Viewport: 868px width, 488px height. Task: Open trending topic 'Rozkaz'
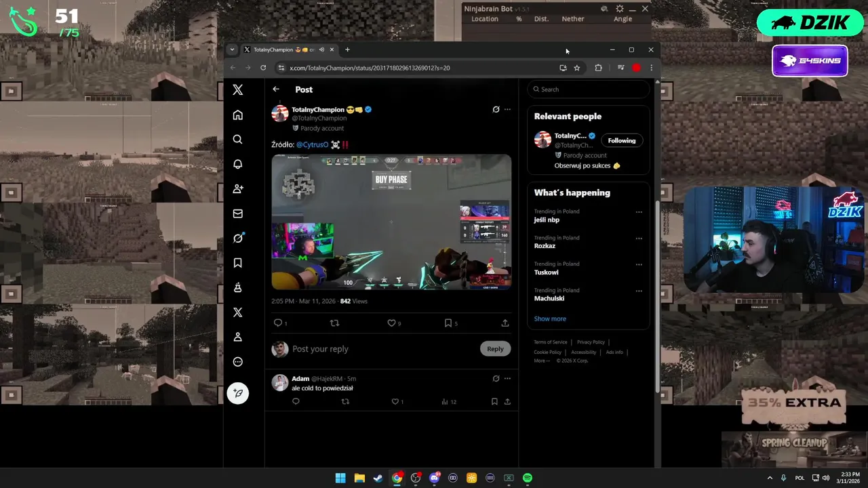point(545,246)
